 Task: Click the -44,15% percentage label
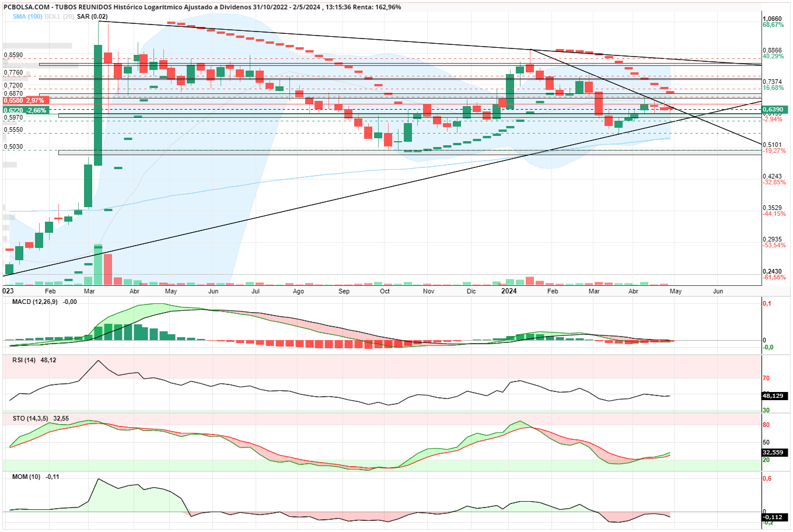point(774,213)
